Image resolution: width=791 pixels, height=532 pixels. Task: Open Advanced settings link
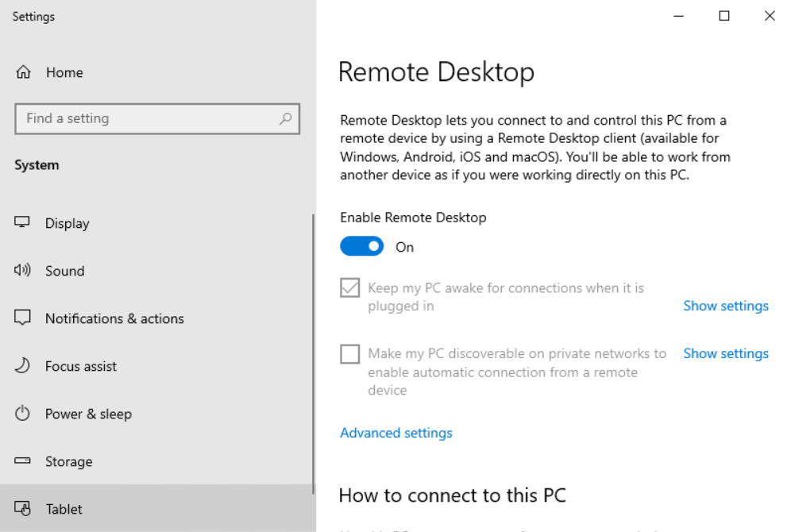click(396, 433)
